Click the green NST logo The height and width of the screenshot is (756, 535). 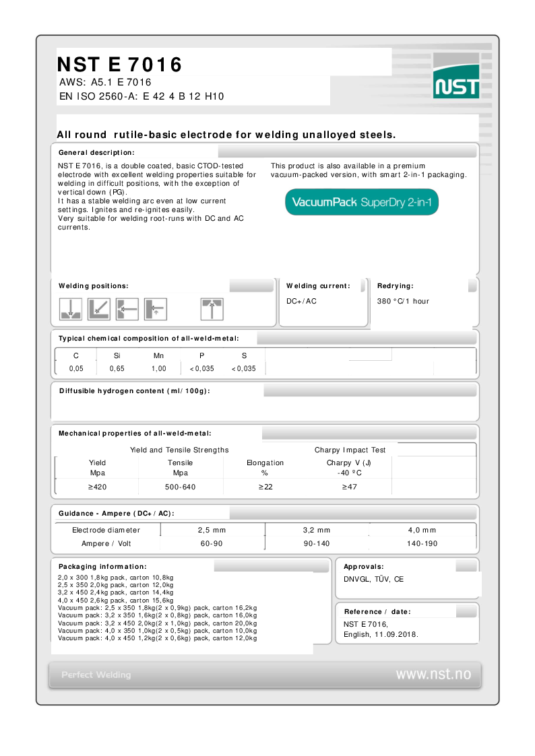[456, 76]
